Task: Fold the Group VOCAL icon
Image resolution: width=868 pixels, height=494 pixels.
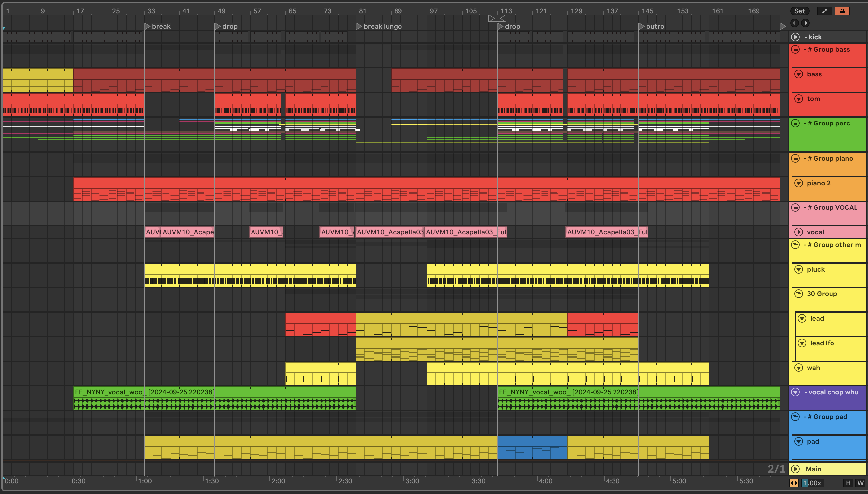Action: [795, 207]
